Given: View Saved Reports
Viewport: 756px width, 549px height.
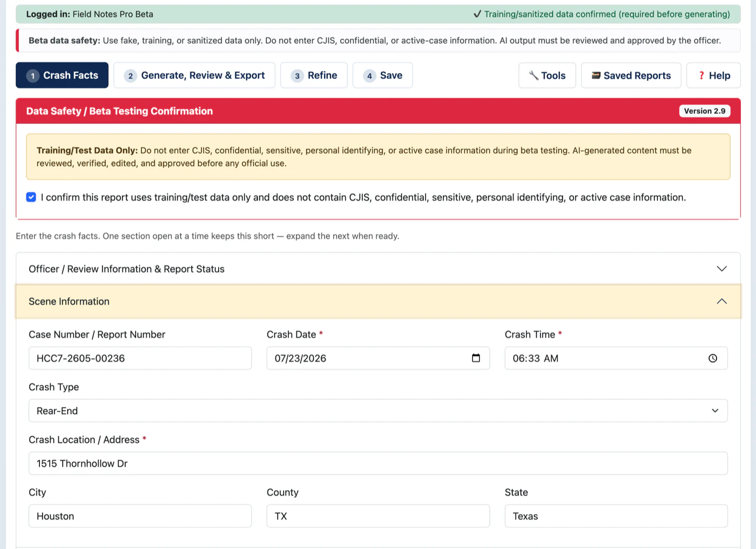Looking at the screenshot, I should (631, 76).
